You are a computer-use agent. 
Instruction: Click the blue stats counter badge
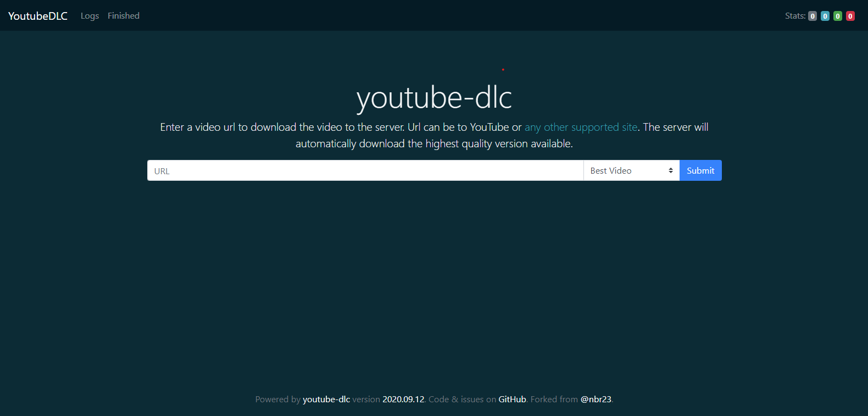tap(825, 16)
